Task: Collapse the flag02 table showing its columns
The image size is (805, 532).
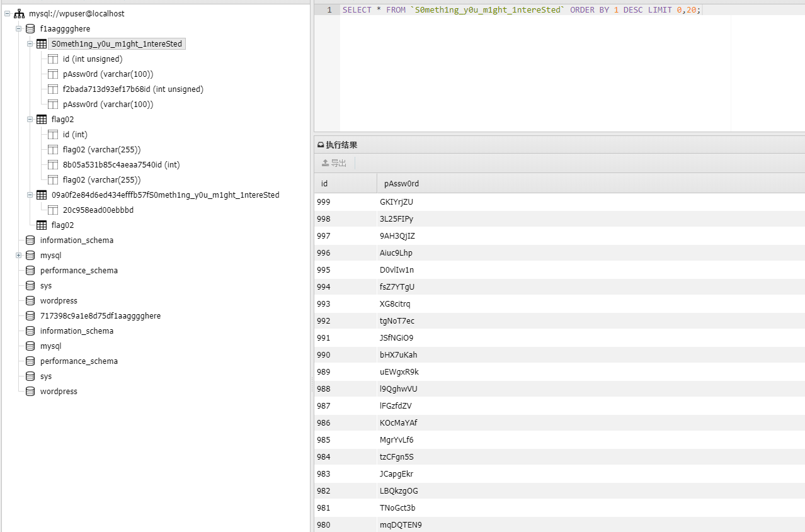Action: coord(30,119)
